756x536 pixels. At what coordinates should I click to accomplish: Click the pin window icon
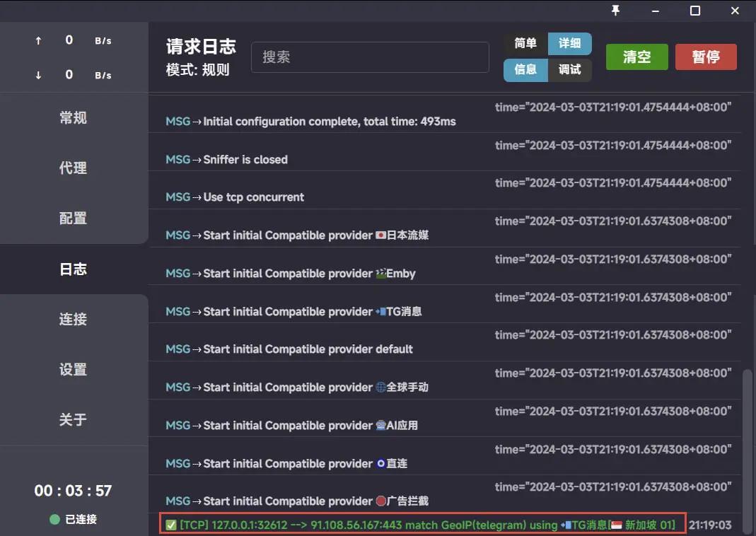[x=615, y=10]
